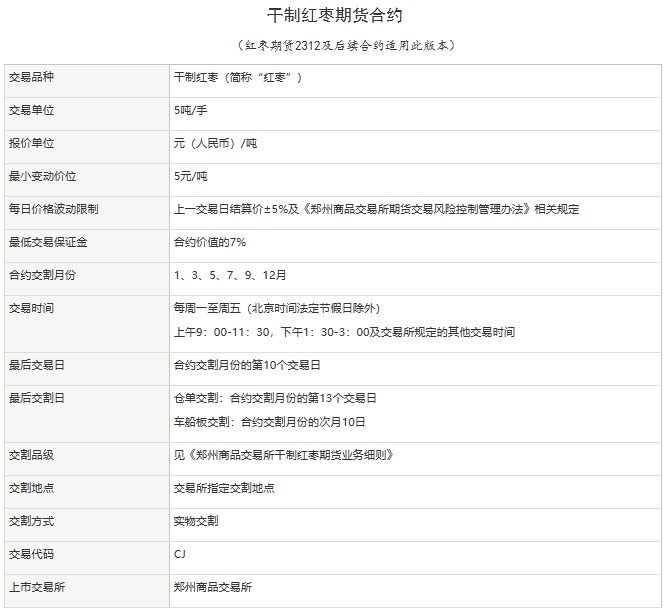
Task: Click the 车船板交割 delivery date line
Action: (270, 422)
